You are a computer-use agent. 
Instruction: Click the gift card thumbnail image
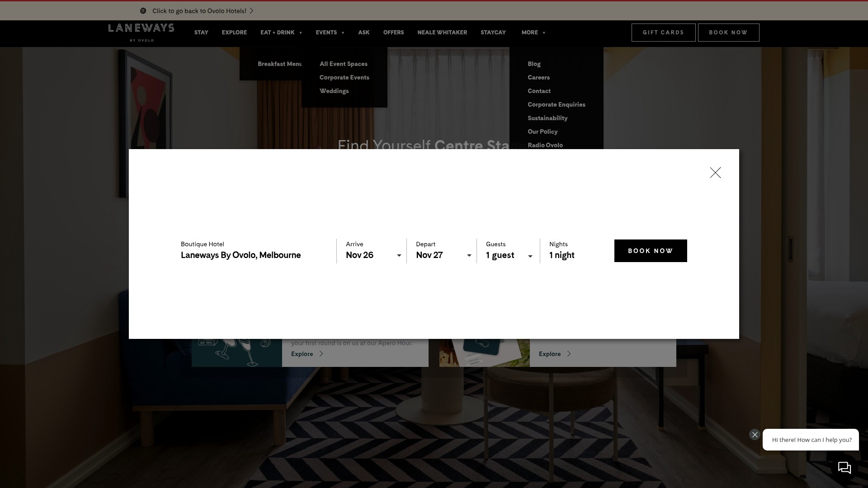[485, 353]
